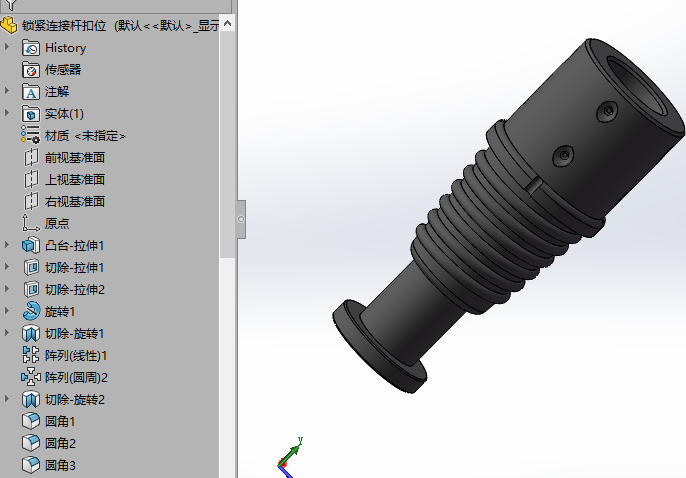This screenshot has width=686, height=478.
Task: Click the 实体(1) solid bodies icon
Action: 31,114
